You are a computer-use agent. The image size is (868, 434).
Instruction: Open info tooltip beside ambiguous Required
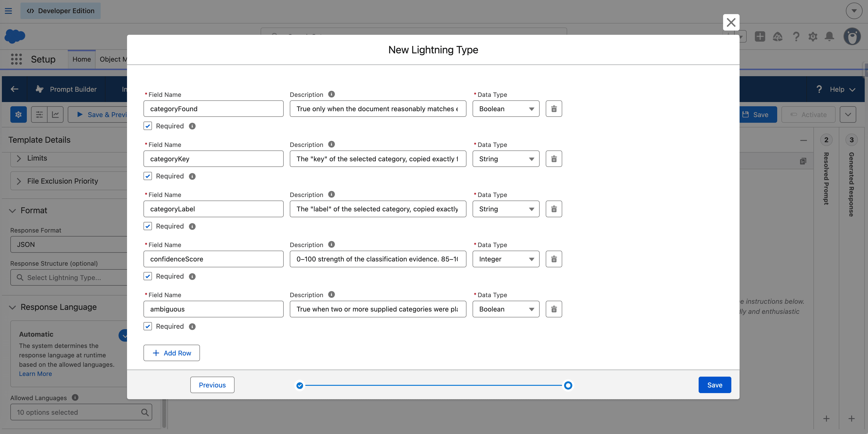click(192, 327)
